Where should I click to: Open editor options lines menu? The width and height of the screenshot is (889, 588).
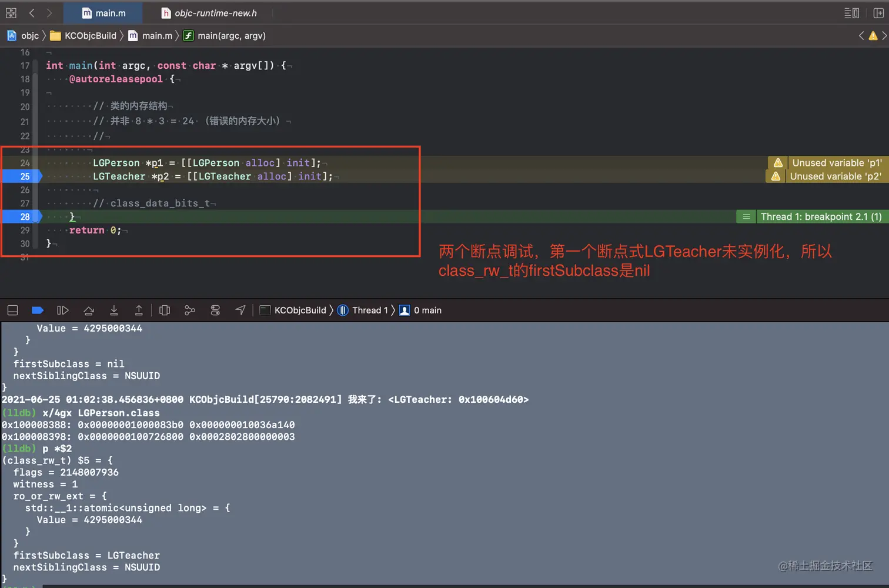click(851, 12)
